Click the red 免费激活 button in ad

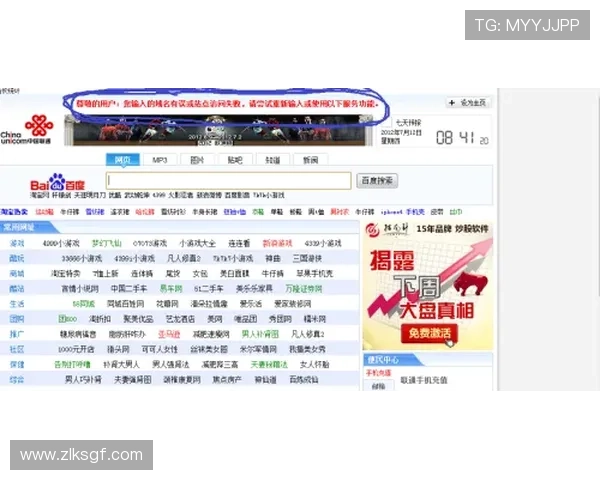coord(429,333)
